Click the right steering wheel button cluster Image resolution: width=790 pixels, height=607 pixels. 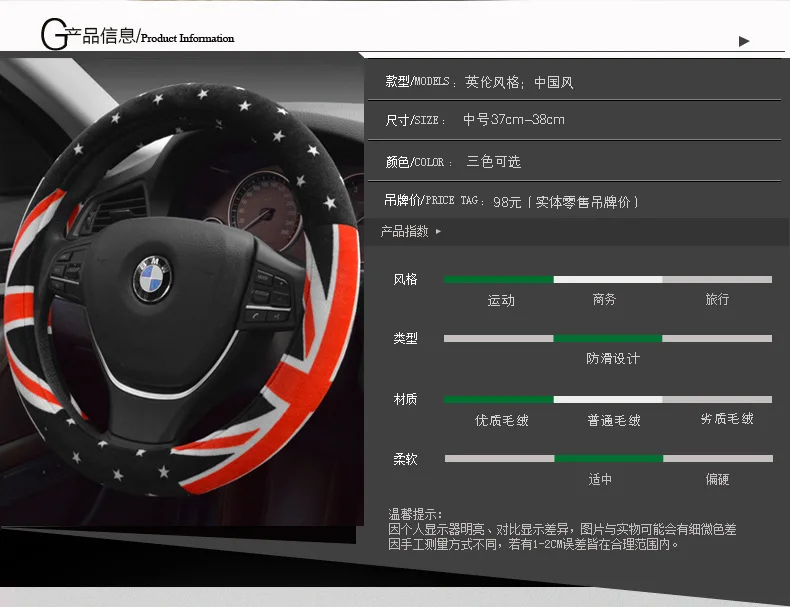pyautogui.click(x=270, y=296)
